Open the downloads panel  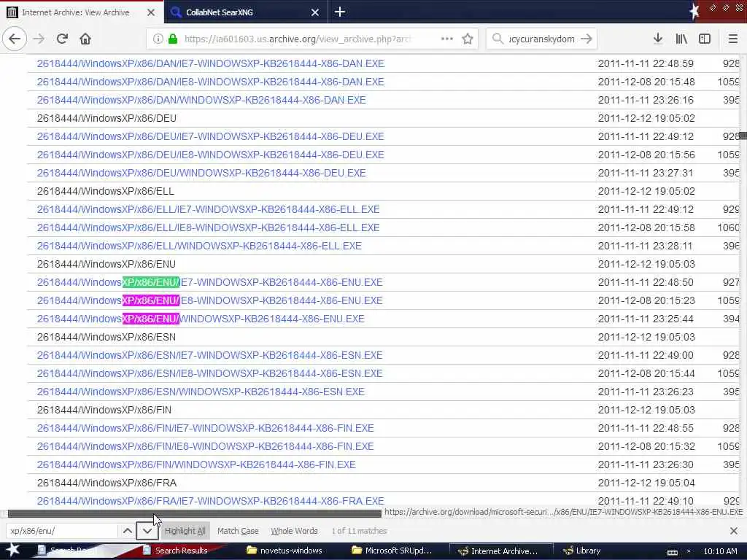pyautogui.click(x=658, y=39)
